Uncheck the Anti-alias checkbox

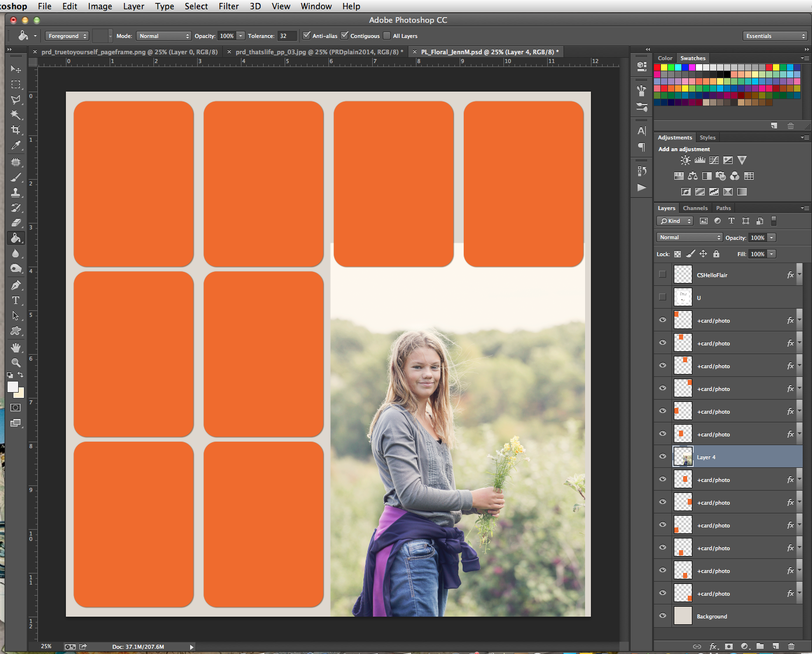[x=307, y=36]
